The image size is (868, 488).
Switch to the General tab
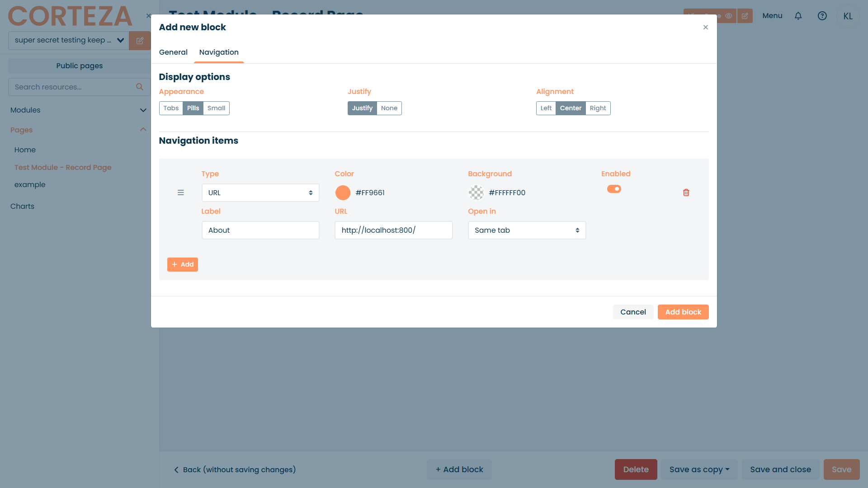click(173, 52)
